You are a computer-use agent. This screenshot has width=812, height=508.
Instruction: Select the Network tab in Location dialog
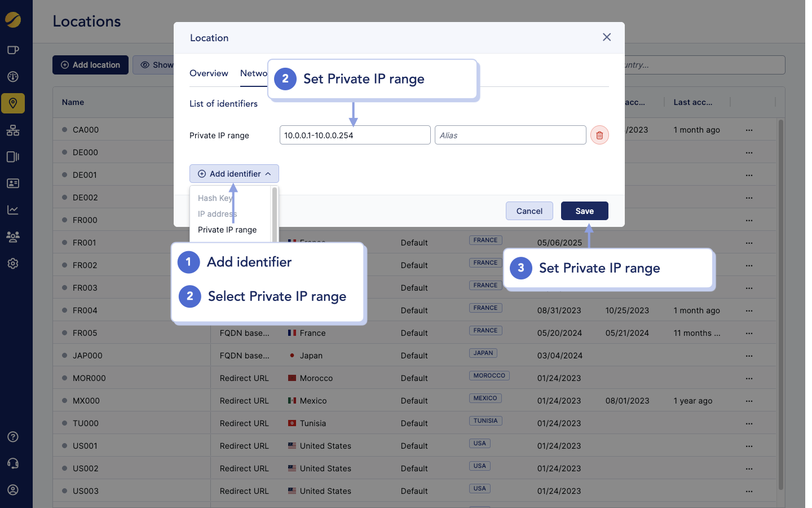[253, 73]
